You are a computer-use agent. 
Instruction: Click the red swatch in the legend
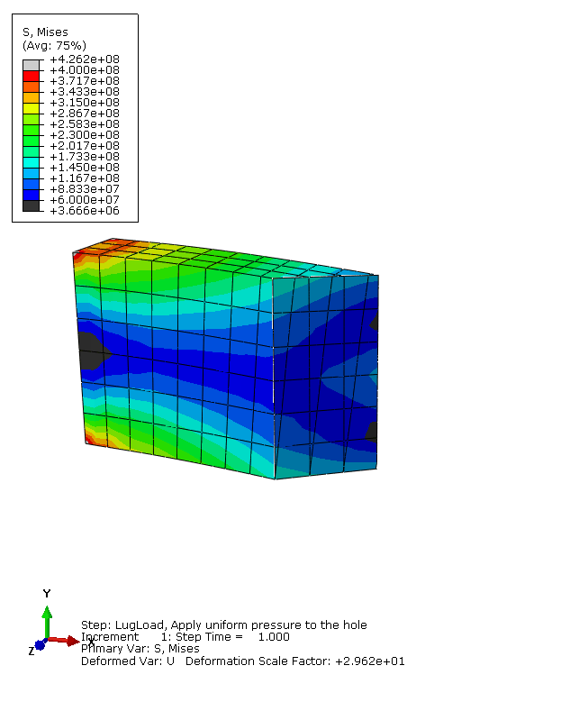pos(32,76)
